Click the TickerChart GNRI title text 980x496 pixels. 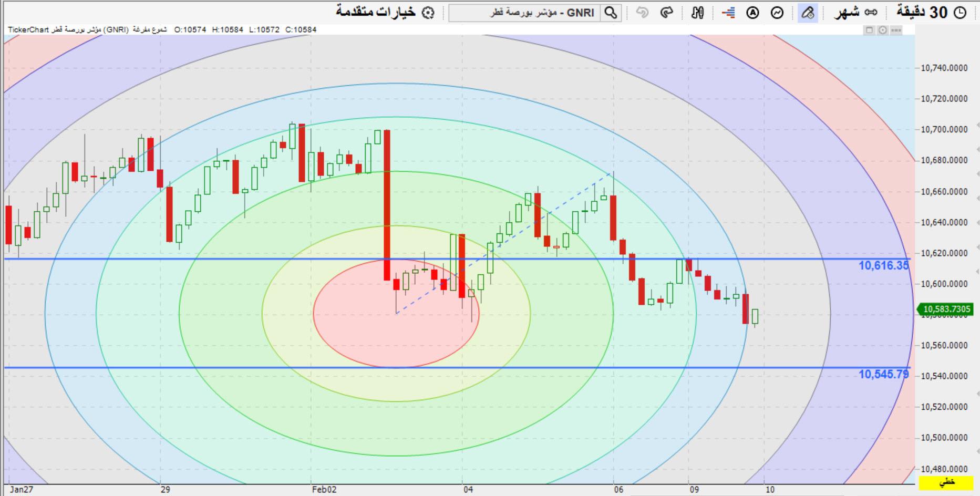pos(68,29)
